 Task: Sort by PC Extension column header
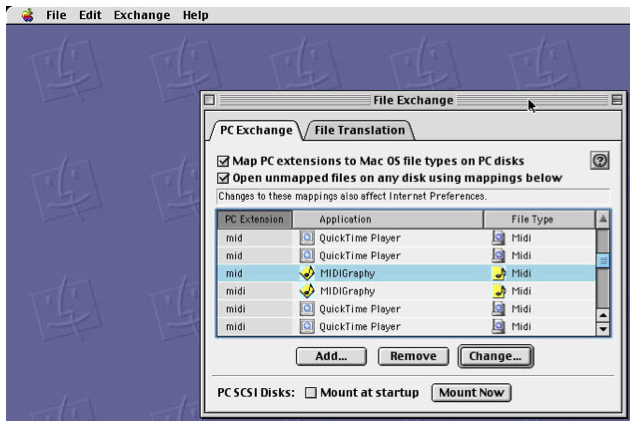coord(254,219)
